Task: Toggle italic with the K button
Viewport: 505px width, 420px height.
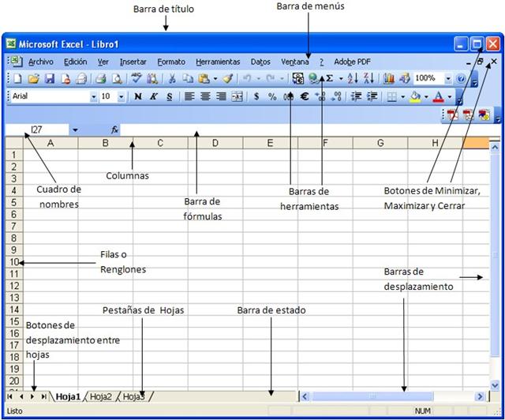Action: [154, 96]
